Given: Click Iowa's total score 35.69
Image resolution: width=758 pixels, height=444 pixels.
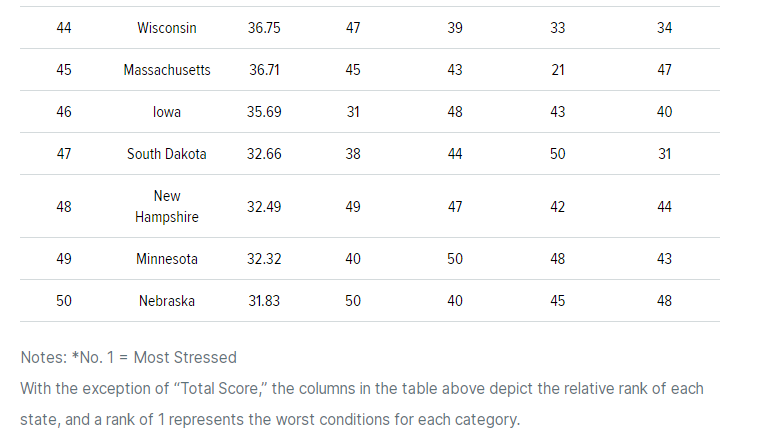Looking at the screenshot, I should [264, 112].
